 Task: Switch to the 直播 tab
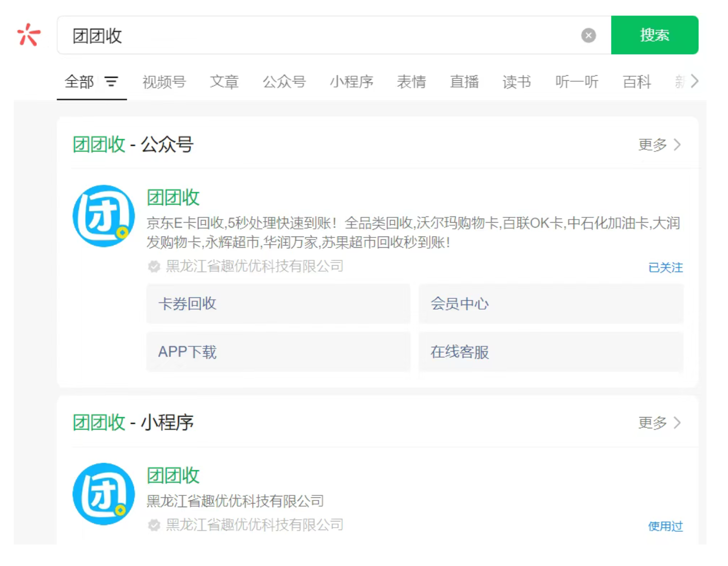(x=464, y=82)
